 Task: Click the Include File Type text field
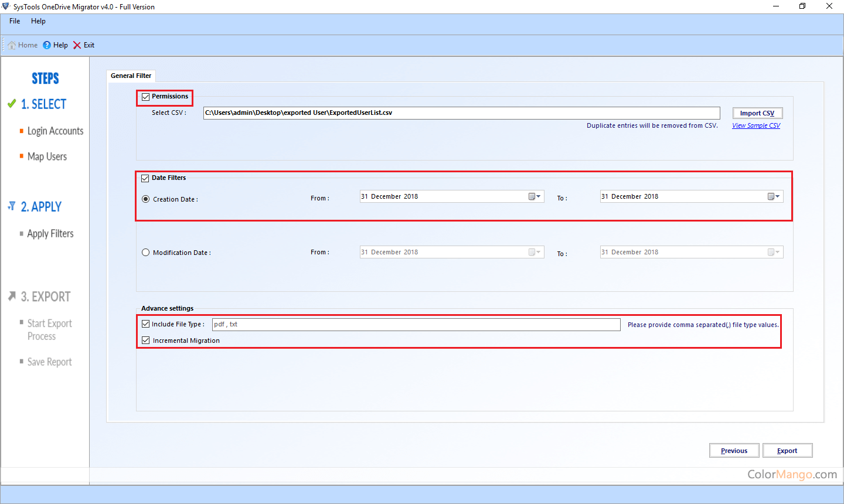point(416,325)
